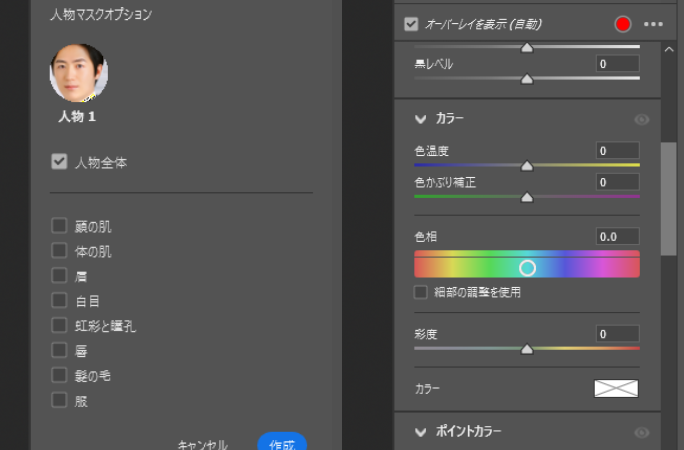The height and width of the screenshot is (450, 684).
Task: Collapse the ポイントカラー section chevron
Action: click(421, 432)
